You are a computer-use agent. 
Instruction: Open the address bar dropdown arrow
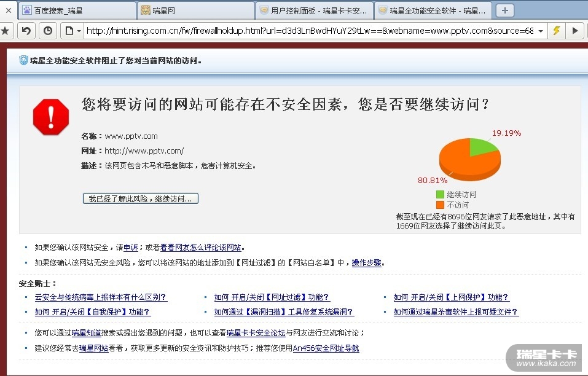tap(540, 31)
